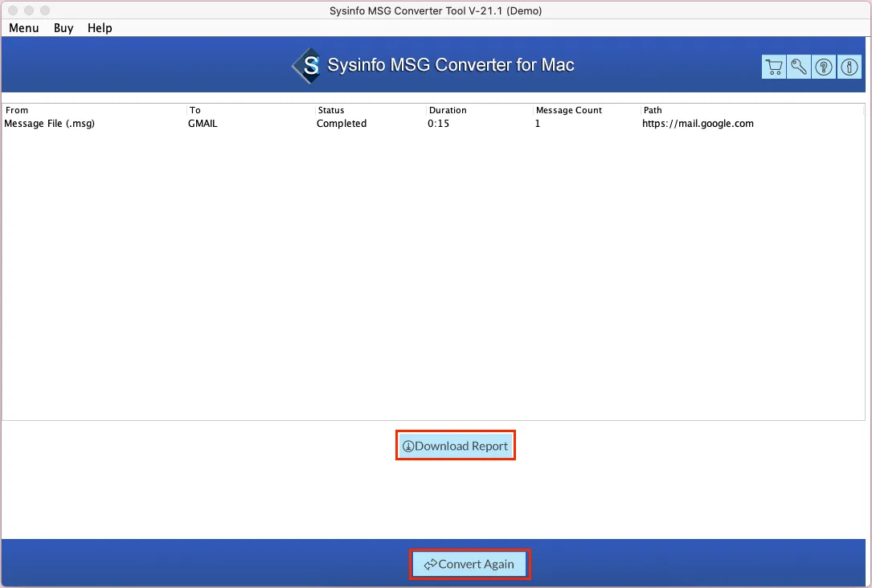
Task: Select the Message File (.msg) row
Action: (x=50, y=124)
